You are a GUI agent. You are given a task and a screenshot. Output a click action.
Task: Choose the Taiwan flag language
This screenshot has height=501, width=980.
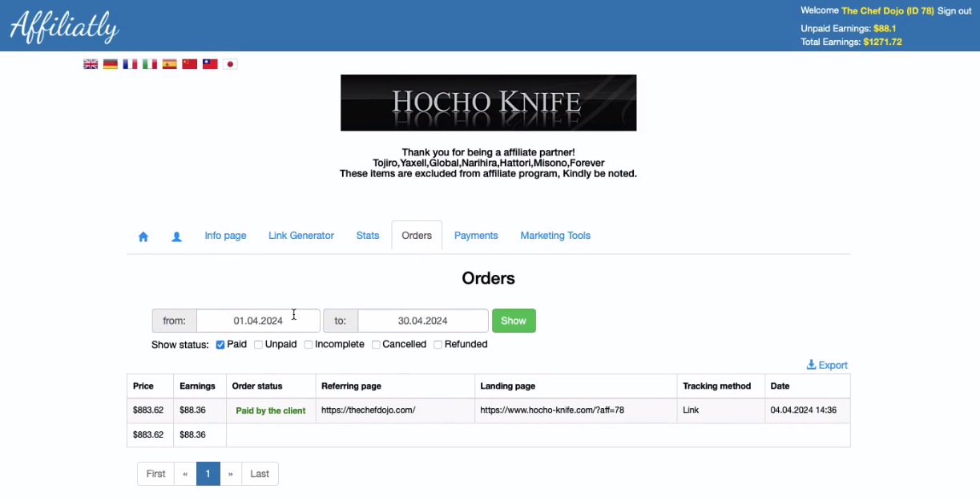210,64
